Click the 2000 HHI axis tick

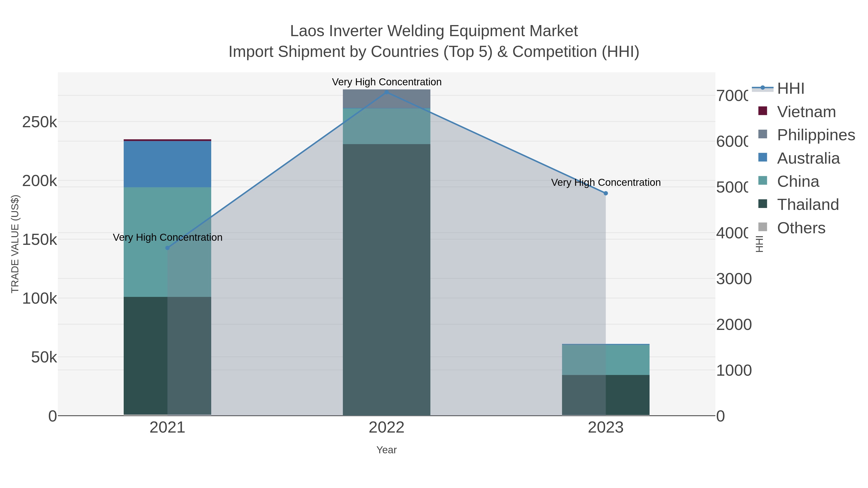point(734,325)
